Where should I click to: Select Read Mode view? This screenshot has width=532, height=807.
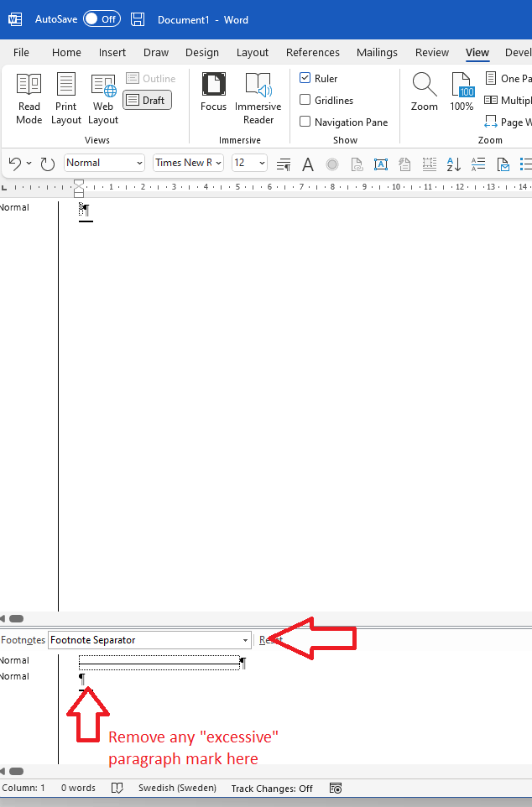tap(29, 99)
